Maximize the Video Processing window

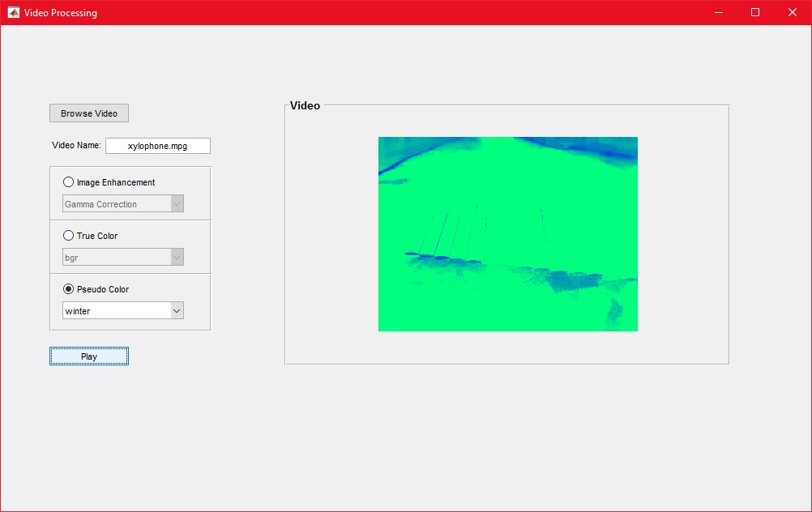[755, 12]
